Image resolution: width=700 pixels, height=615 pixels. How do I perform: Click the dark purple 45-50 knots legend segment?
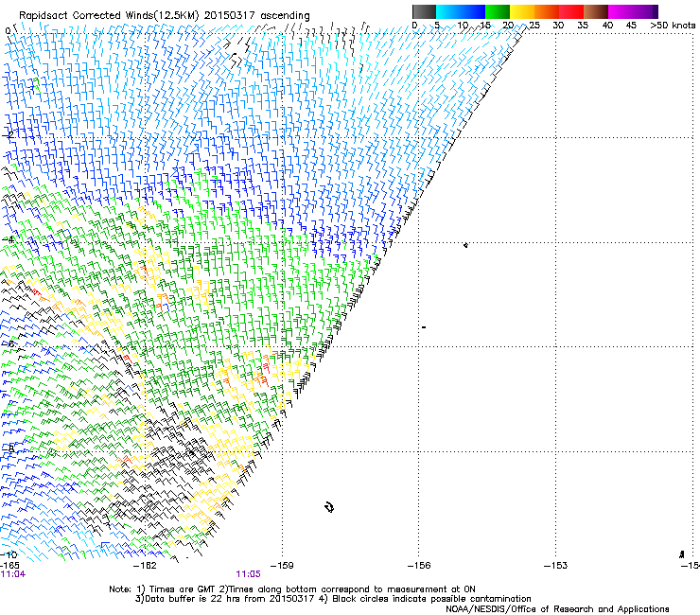(x=645, y=11)
